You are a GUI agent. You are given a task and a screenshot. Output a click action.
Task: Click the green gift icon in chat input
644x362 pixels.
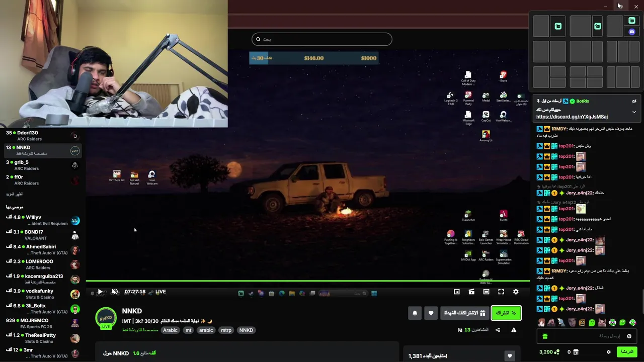544,336
